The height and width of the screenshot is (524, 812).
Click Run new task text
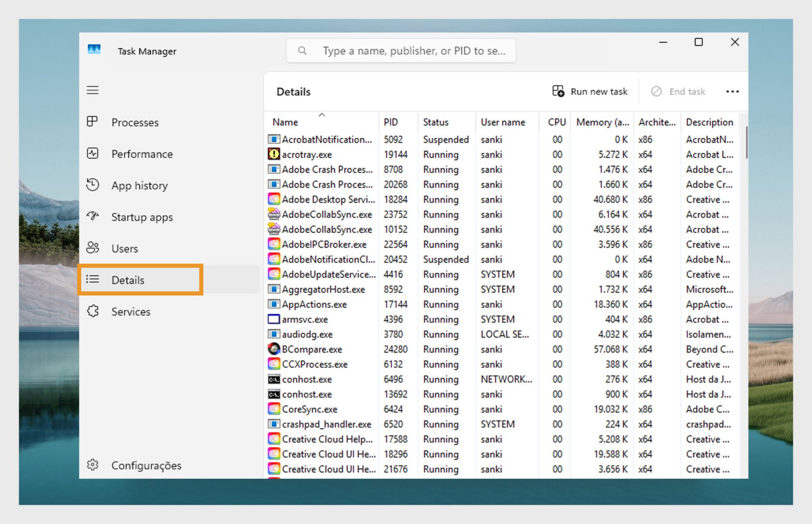(x=599, y=91)
